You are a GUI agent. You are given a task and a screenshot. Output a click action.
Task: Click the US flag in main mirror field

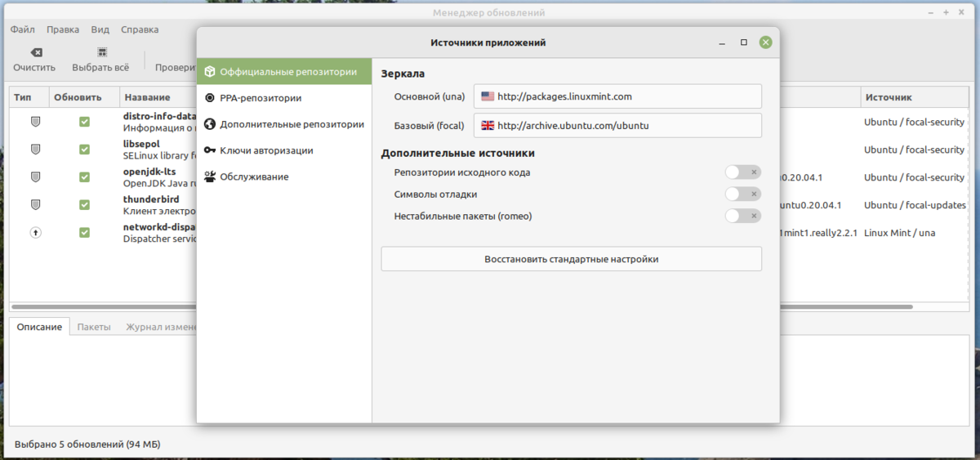point(488,96)
